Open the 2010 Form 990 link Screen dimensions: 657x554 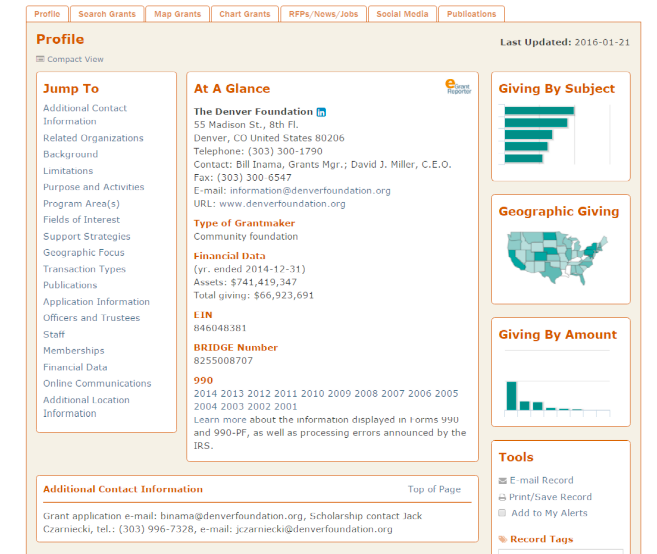coord(313,393)
